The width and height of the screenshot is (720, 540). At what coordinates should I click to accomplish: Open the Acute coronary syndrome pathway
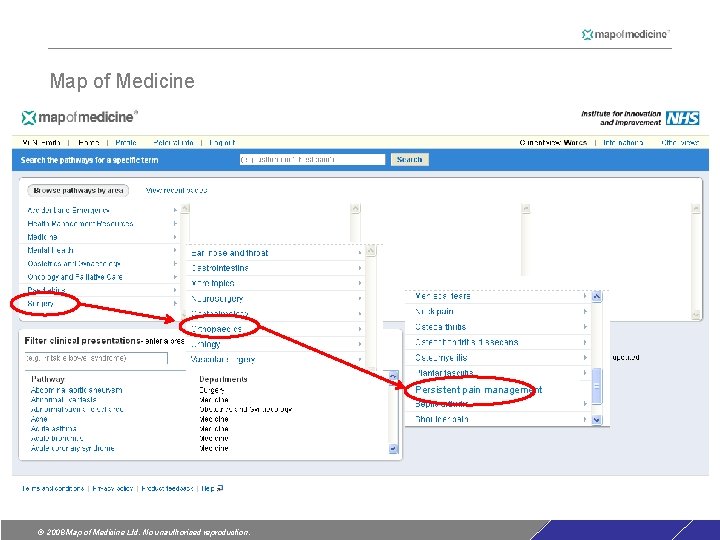click(x=73, y=448)
